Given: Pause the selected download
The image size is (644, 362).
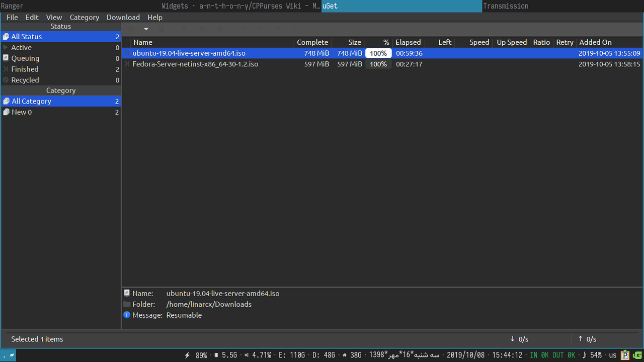Looking at the screenshot, I should 203,29.
